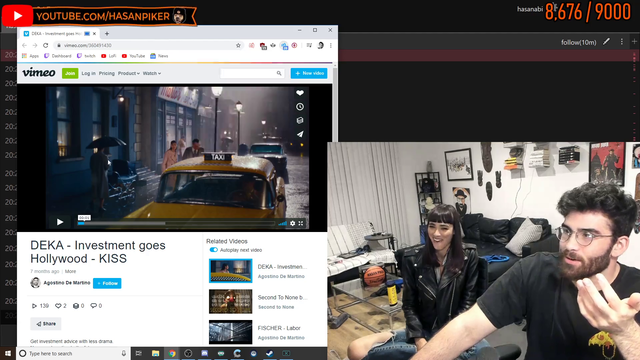Go back in Chrome
Image resolution: width=640 pixels, height=360 pixels.
coord(24,45)
